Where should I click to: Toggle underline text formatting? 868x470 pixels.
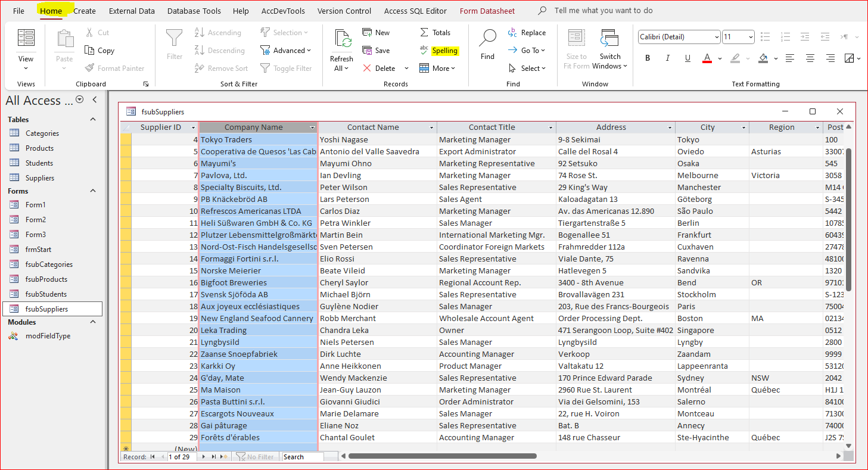pyautogui.click(x=687, y=58)
